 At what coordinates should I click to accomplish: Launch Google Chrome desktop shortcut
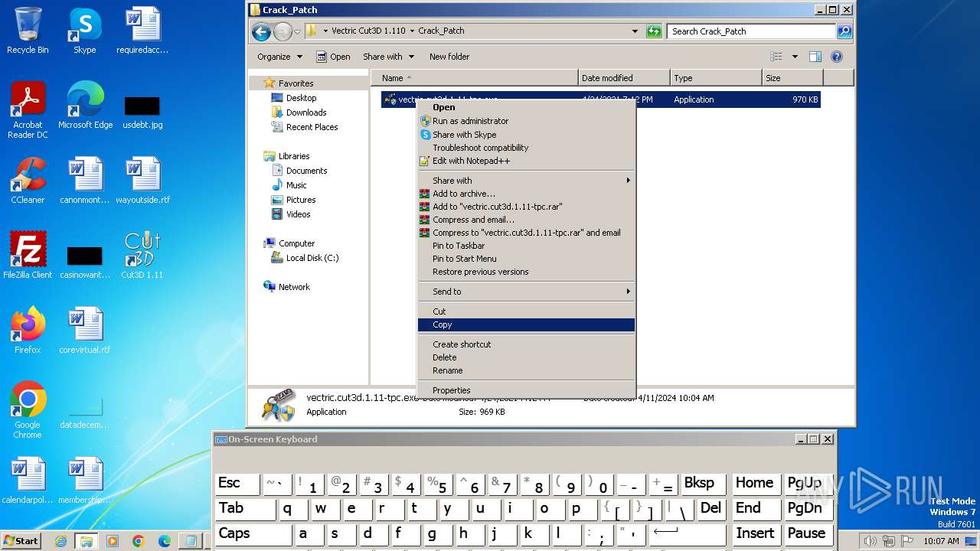(28, 410)
